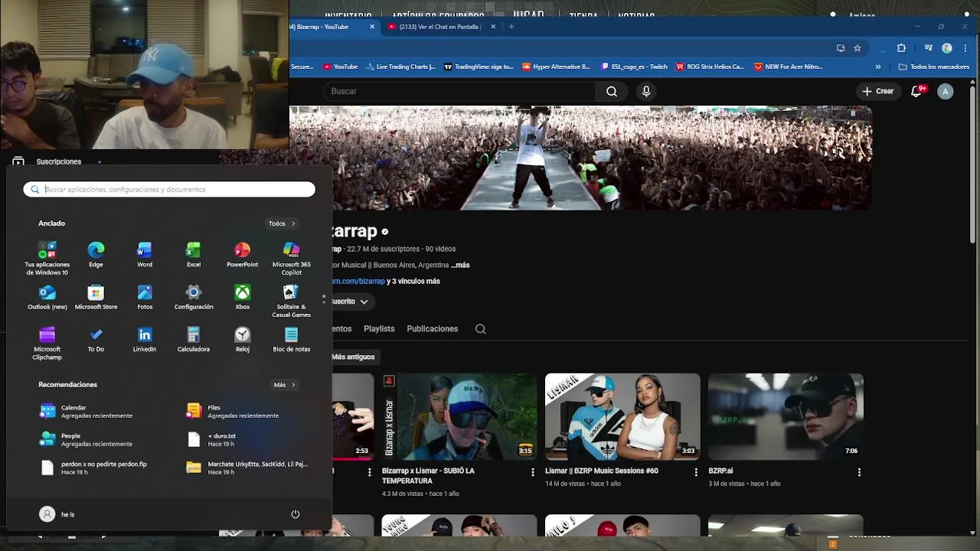Open Microsoft Clipchamp app

pos(47,344)
